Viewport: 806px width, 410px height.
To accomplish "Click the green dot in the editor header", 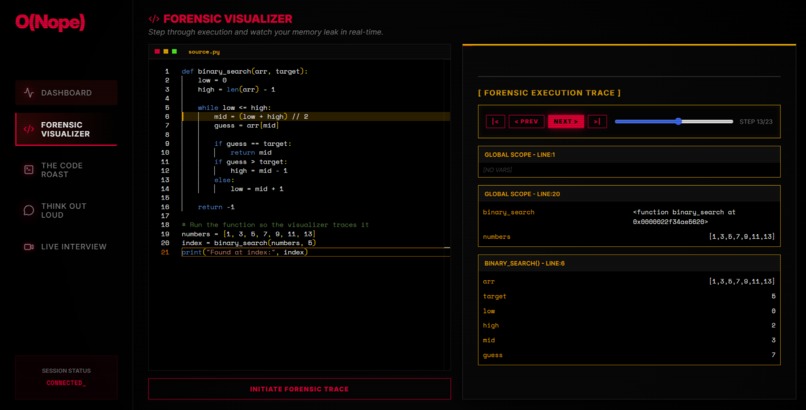I will [x=174, y=51].
